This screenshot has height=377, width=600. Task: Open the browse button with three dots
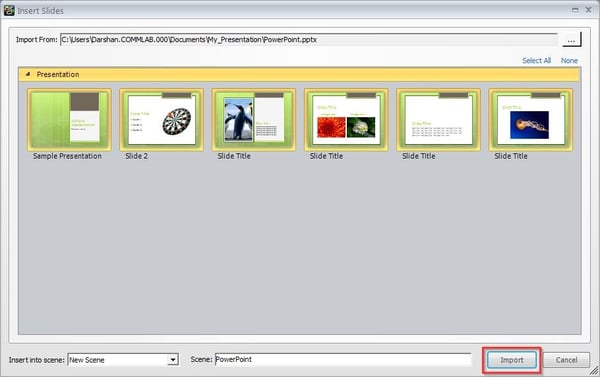pyautogui.click(x=572, y=40)
